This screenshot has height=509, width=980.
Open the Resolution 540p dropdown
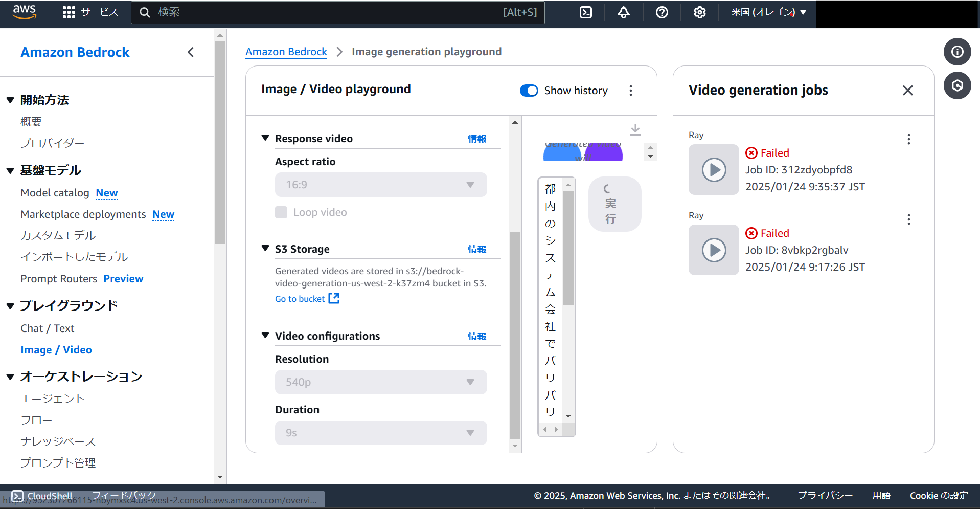381,382
